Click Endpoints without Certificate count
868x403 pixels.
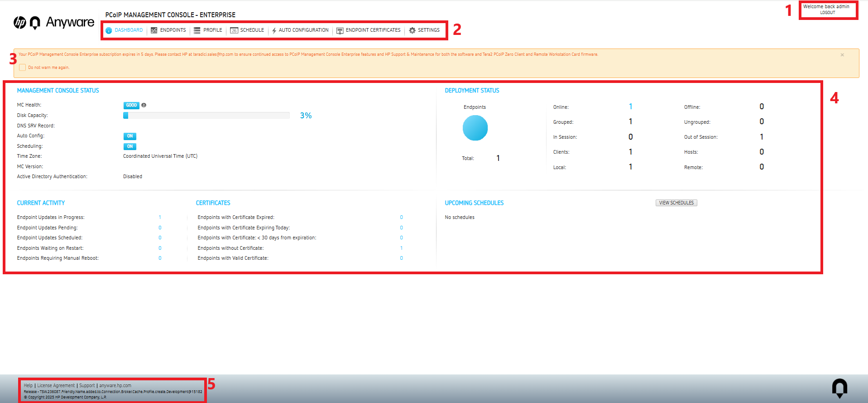[x=401, y=248]
